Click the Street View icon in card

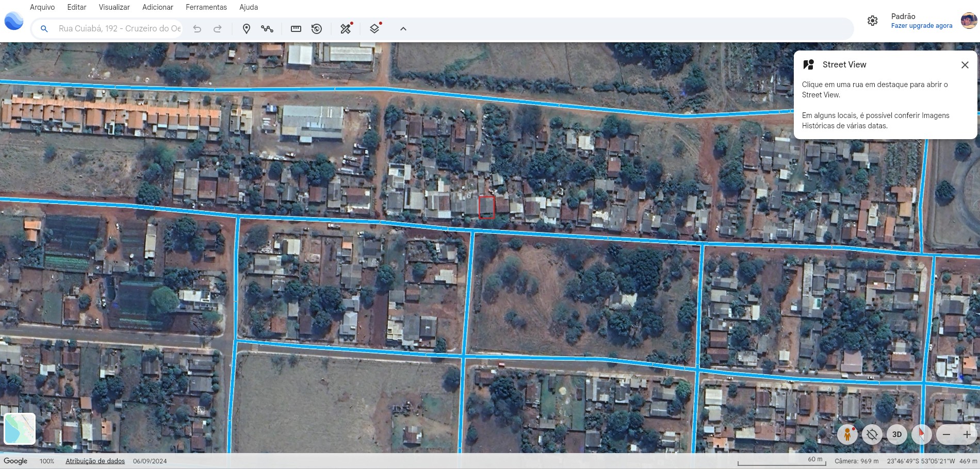(x=809, y=64)
